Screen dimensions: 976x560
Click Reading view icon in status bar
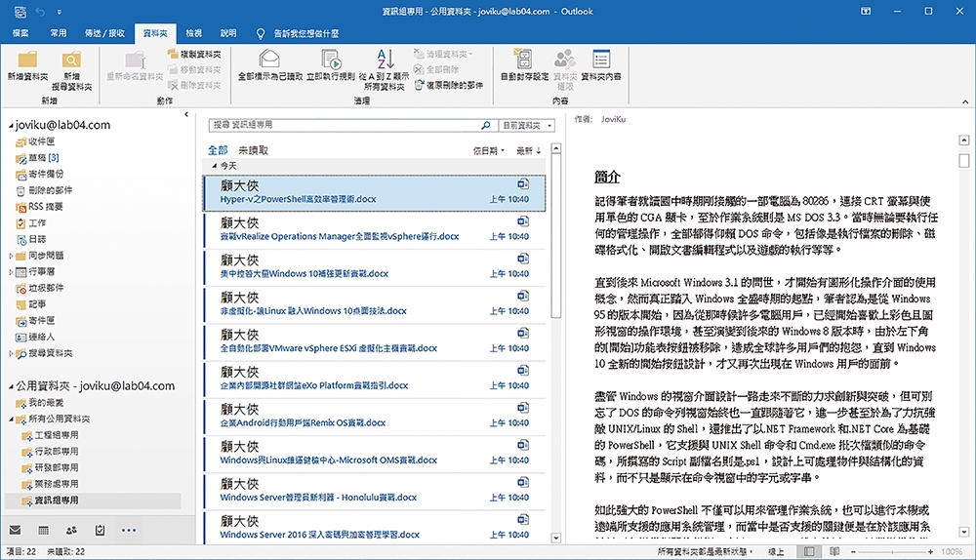click(x=834, y=551)
